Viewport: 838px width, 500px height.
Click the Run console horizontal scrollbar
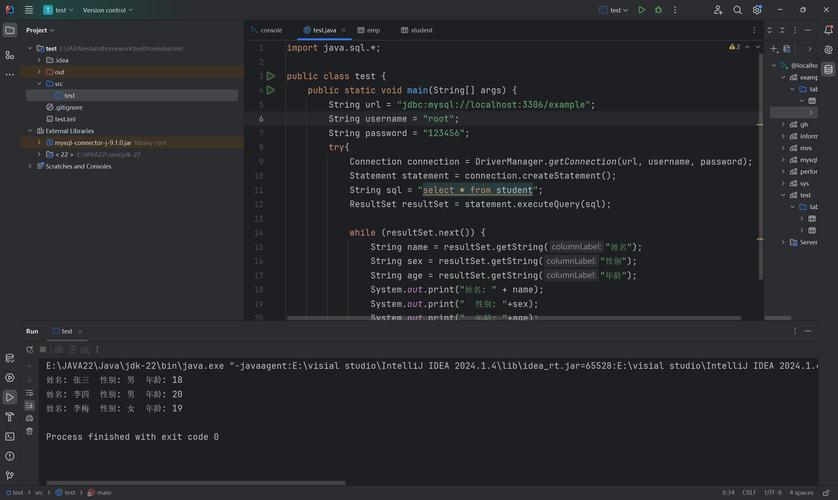coord(195,482)
